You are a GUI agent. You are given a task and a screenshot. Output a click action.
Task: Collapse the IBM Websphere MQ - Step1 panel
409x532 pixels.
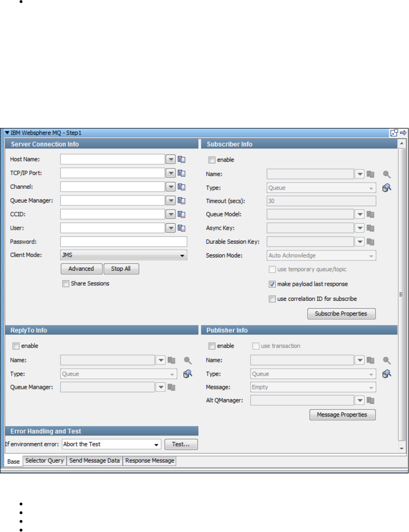pos(7,133)
